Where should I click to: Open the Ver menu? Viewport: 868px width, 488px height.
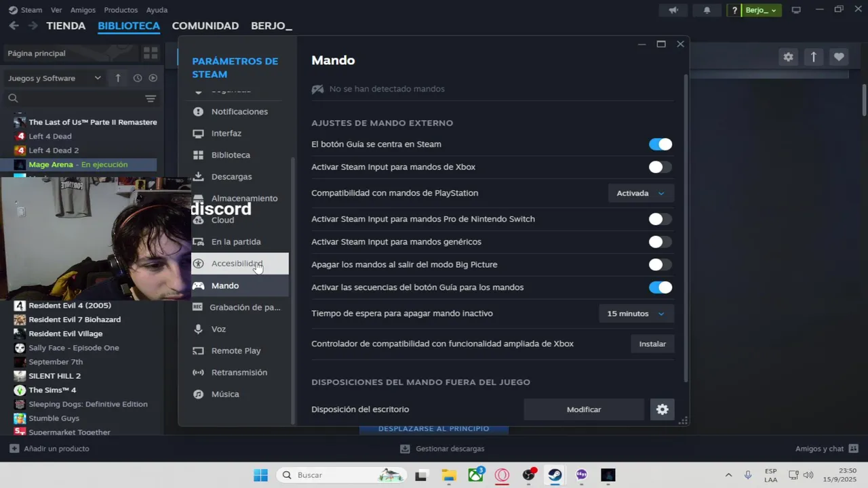(x=56, y=10)
